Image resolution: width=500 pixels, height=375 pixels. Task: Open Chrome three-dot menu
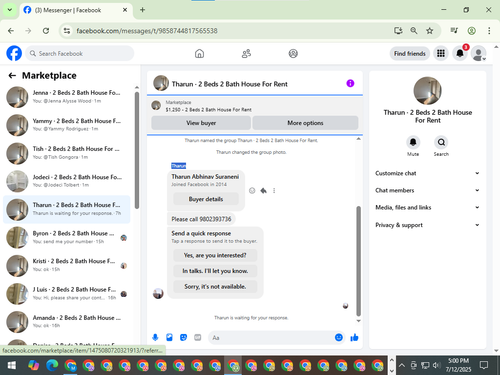tap(489, 31)
